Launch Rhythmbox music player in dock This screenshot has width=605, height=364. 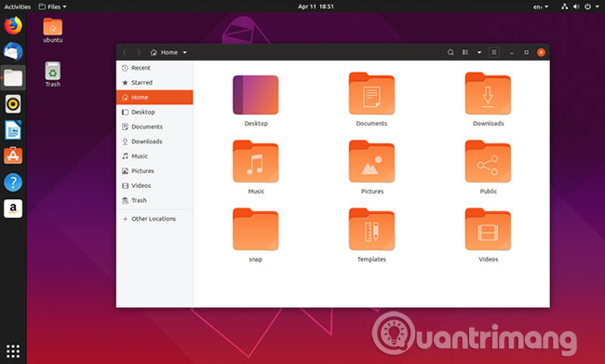click(x=13, y=104)
